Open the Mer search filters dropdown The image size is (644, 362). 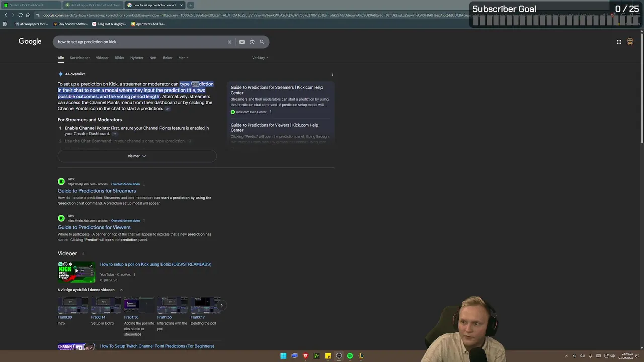coord(183,58)
